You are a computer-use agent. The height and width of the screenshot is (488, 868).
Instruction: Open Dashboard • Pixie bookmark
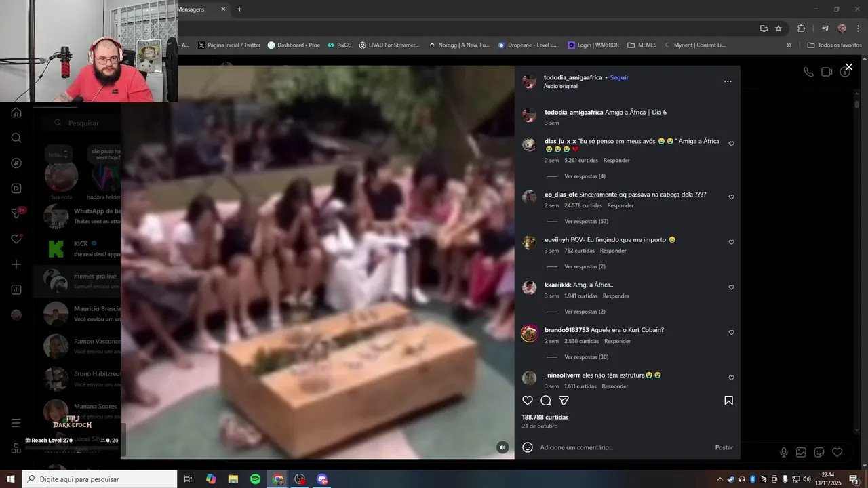pos(294,45)
